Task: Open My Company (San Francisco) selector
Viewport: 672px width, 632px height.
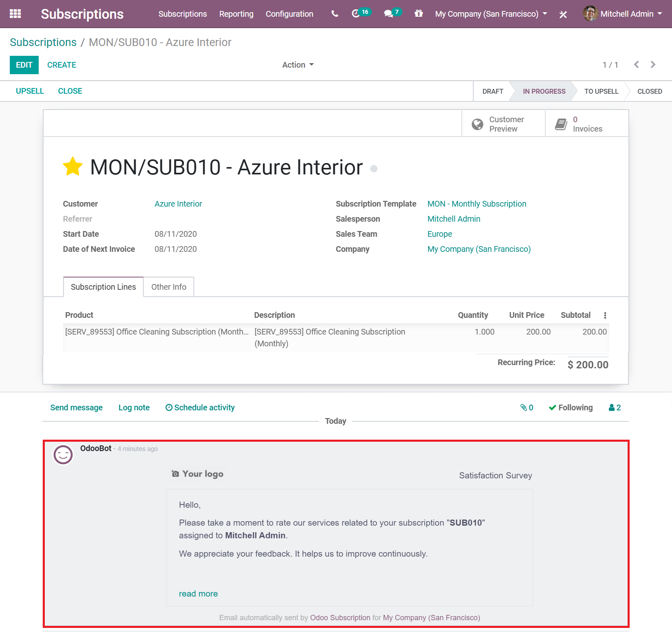Action: pyautogui.click(x=490, y=13)
